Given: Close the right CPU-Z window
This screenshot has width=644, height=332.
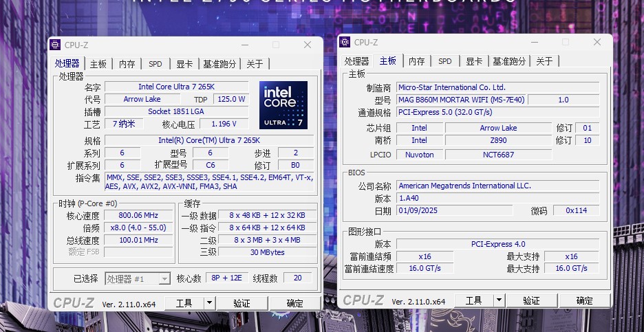Looking at the screenshot, I should [x=597, y=42].
